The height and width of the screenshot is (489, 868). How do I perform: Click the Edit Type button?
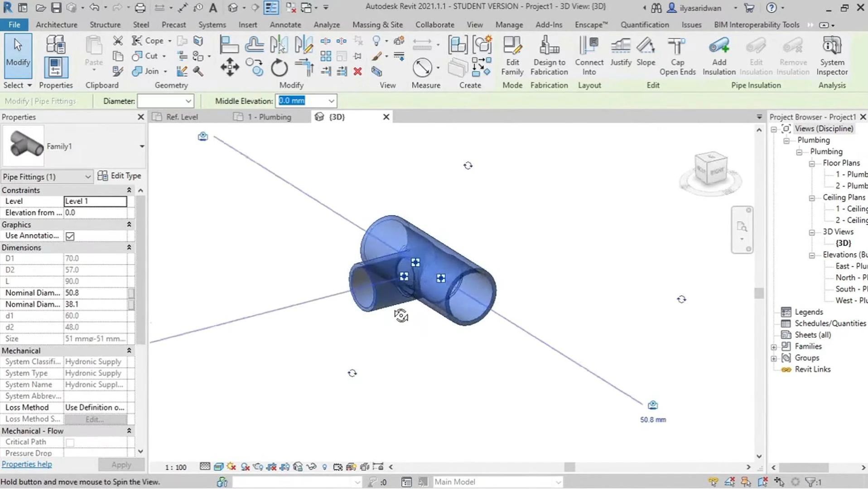click(120, 176)
